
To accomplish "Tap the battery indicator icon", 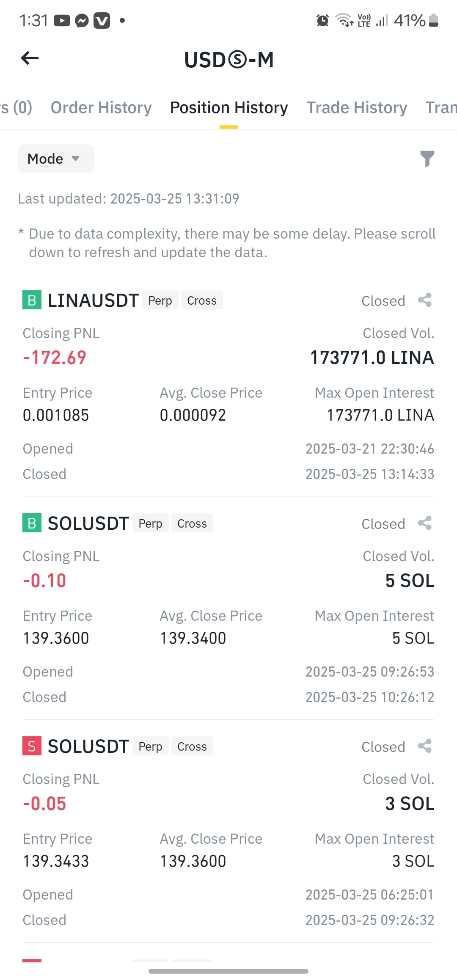I will (x=433, y=20).
